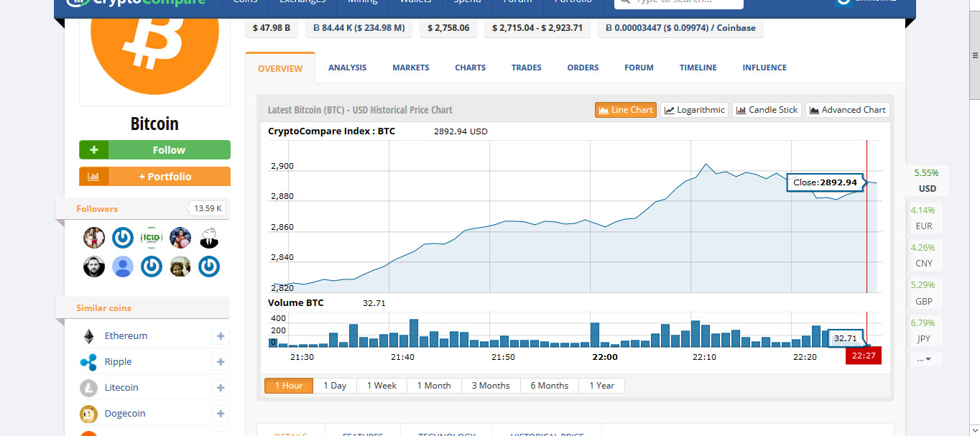Open the Ethereum coin icon
The image size is (980, 436).
(88, 336)
